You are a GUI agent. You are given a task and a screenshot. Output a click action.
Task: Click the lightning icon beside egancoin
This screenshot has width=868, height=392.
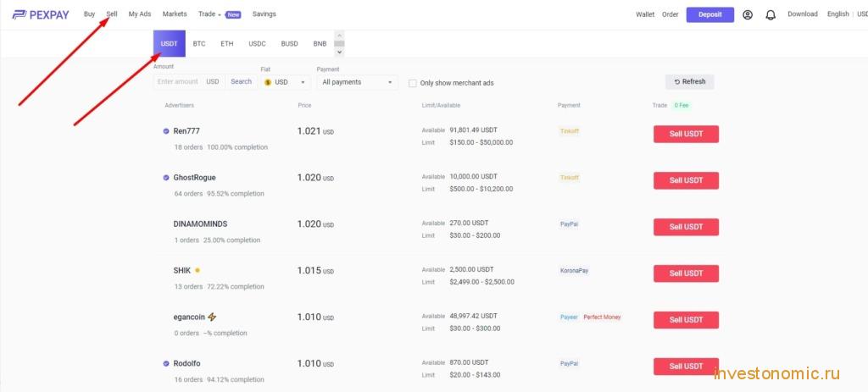point(212,317)
